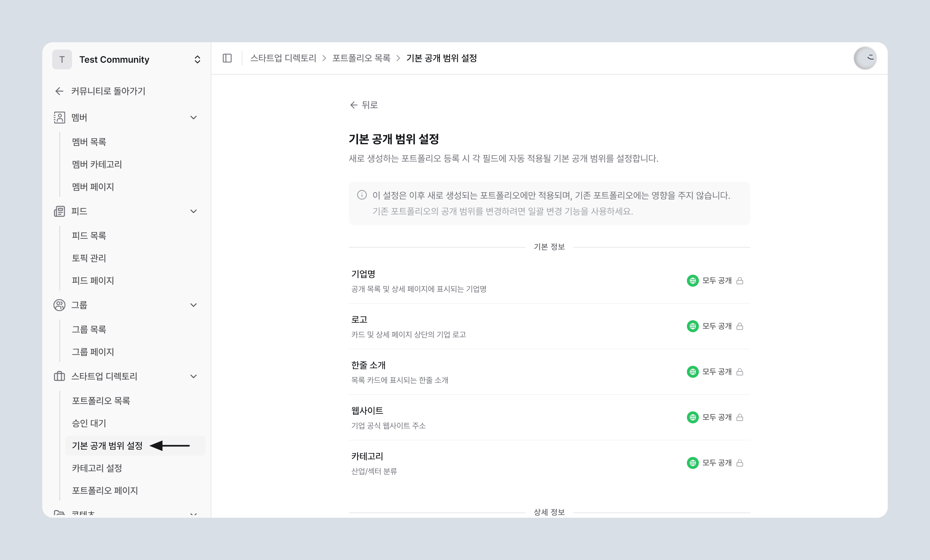Open 모두 공개 setting for 카테고리
The width and height of the screenshot is (930, 560).
[715, 463]
